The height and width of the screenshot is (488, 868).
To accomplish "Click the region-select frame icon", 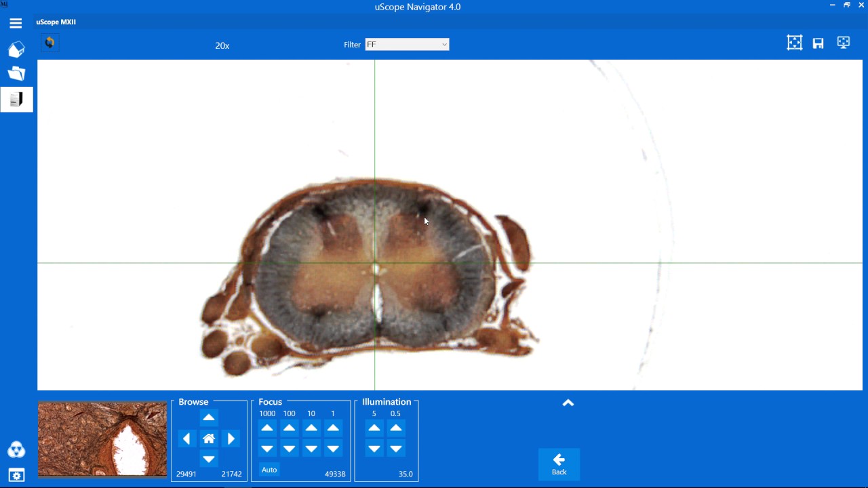I will (x=794, y=43).
